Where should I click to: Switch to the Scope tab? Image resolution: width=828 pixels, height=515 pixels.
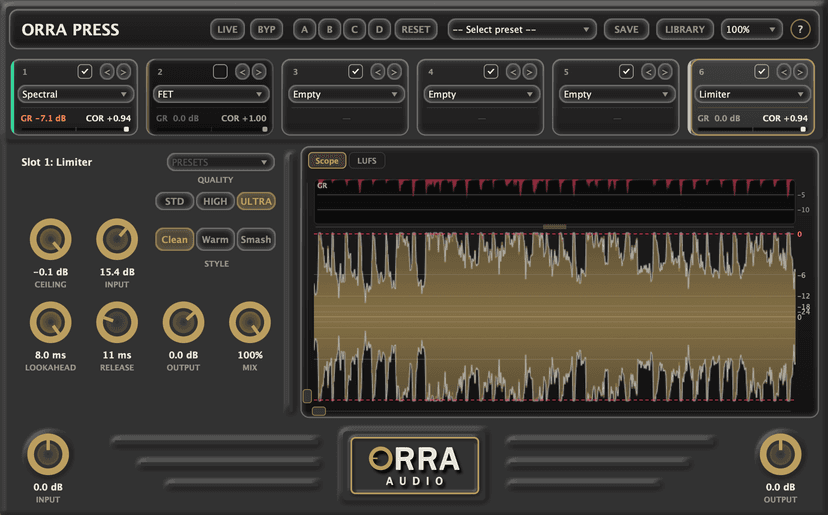327,161
